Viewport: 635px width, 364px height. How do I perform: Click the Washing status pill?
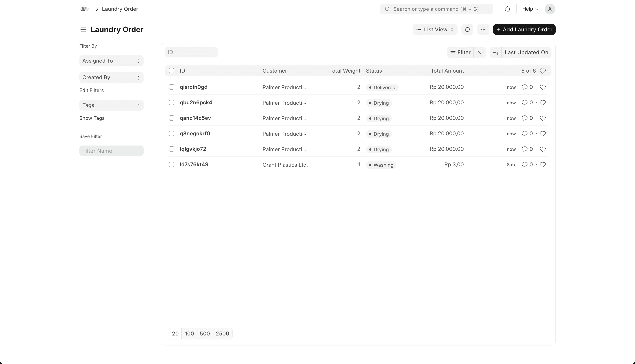[381, 165]
